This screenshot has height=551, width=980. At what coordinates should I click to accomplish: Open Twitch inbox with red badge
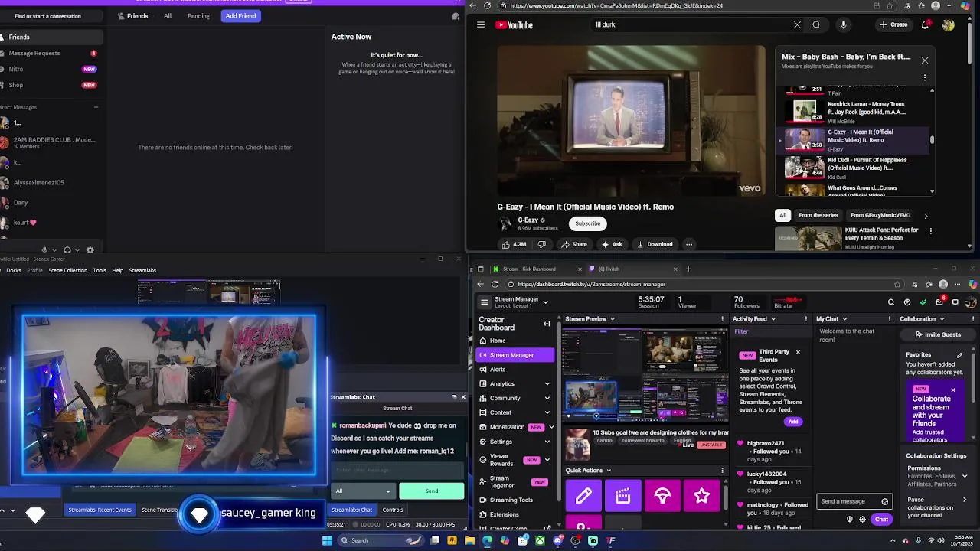939,302
